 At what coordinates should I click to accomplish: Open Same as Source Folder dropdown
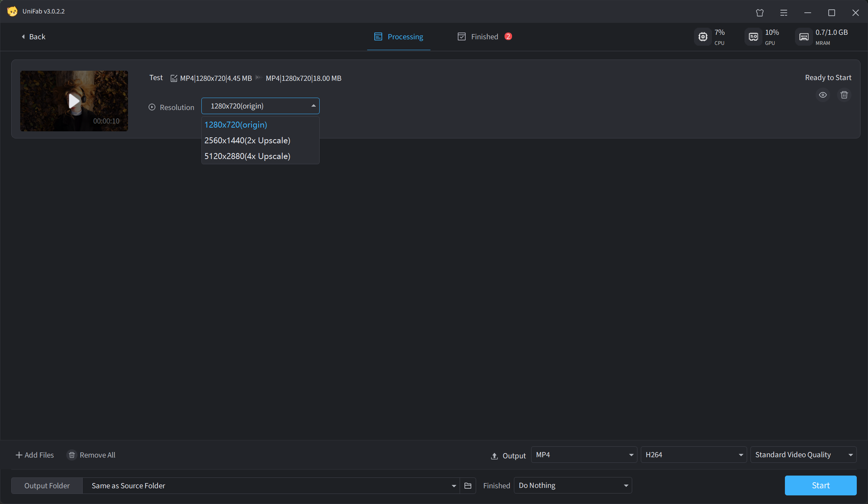point(271,486)
